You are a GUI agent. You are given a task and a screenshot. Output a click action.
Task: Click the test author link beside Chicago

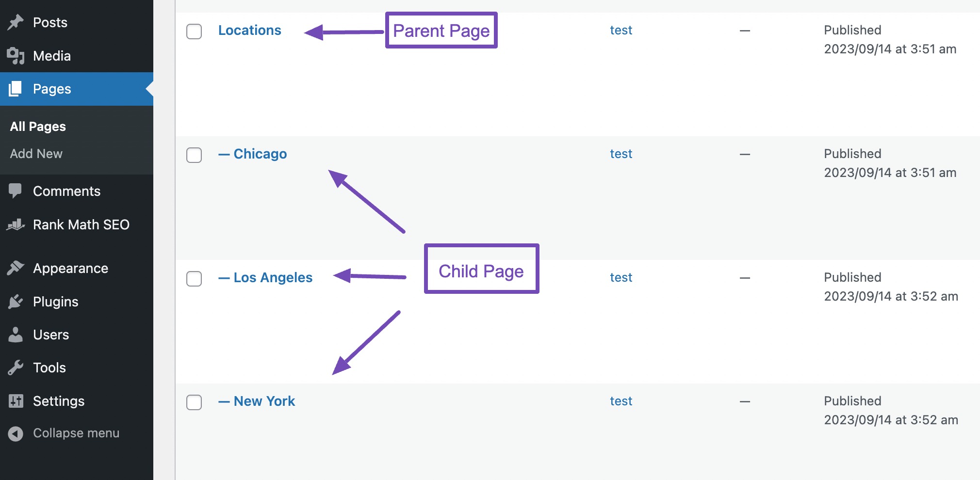click(x=621, y=153)
